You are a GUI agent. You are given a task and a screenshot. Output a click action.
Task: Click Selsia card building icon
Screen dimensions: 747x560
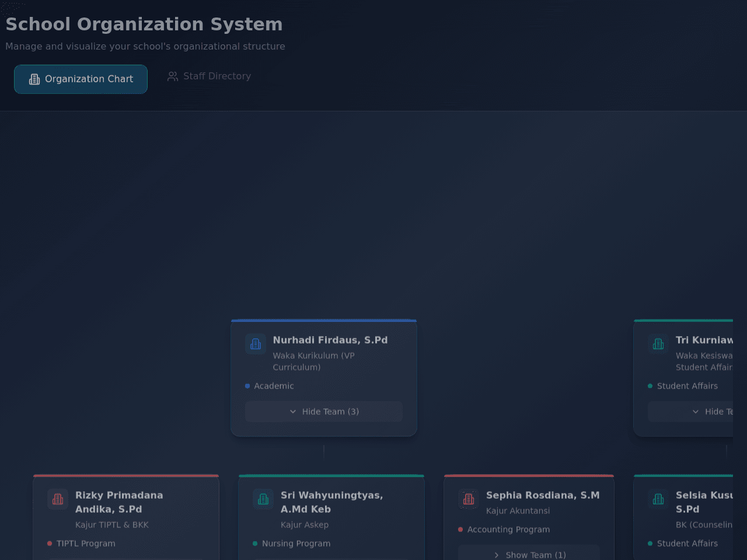click(x=658, y=499)
